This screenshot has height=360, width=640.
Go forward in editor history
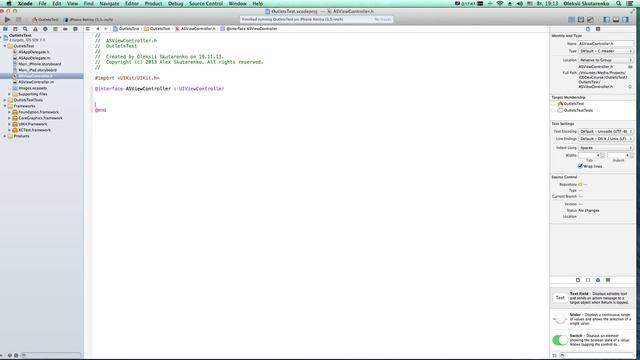[105, 29]
